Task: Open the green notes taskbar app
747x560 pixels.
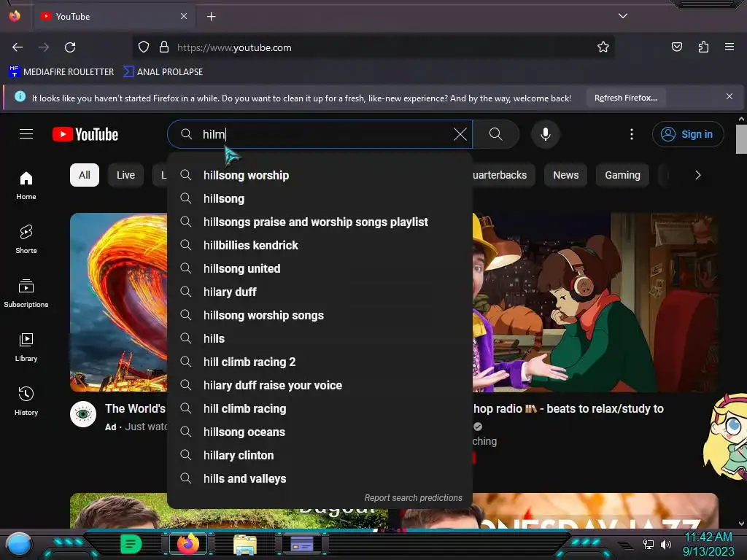Action: click(x=131, y=544)
